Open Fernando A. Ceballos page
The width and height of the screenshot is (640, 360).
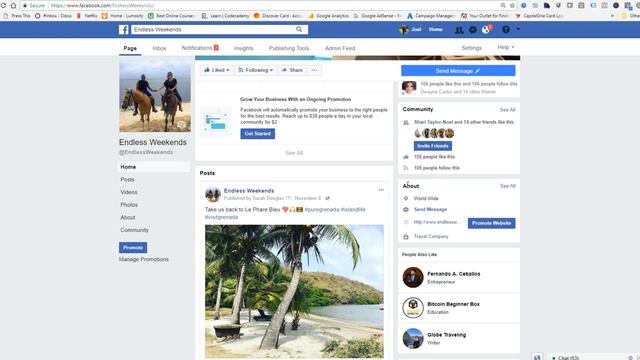point(453,274)
